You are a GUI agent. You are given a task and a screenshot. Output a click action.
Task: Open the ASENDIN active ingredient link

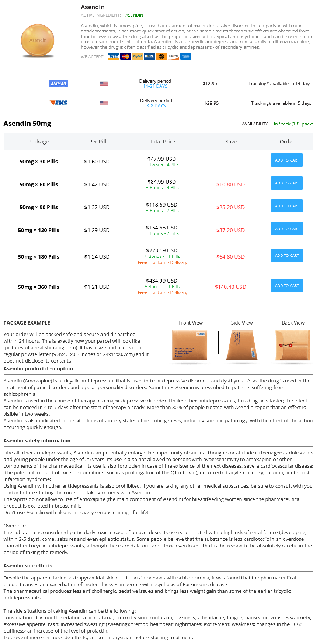pyautogui.click(x=134, y=15)
